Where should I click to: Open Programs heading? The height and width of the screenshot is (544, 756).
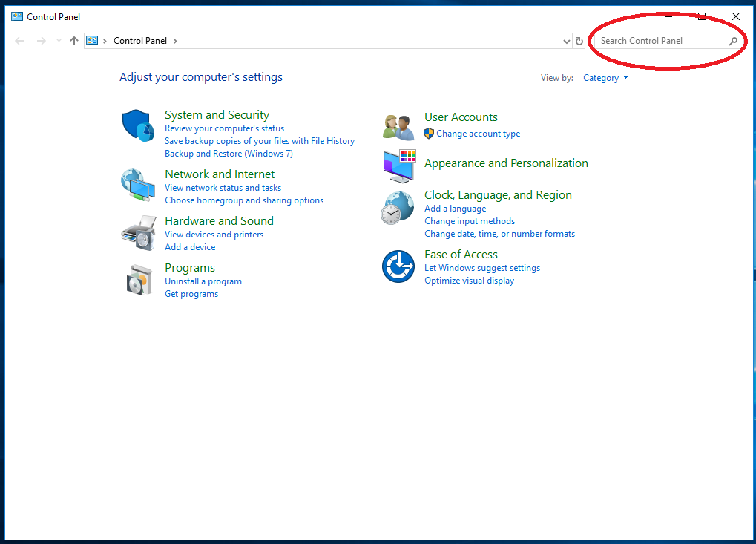[x=189, y=268]
